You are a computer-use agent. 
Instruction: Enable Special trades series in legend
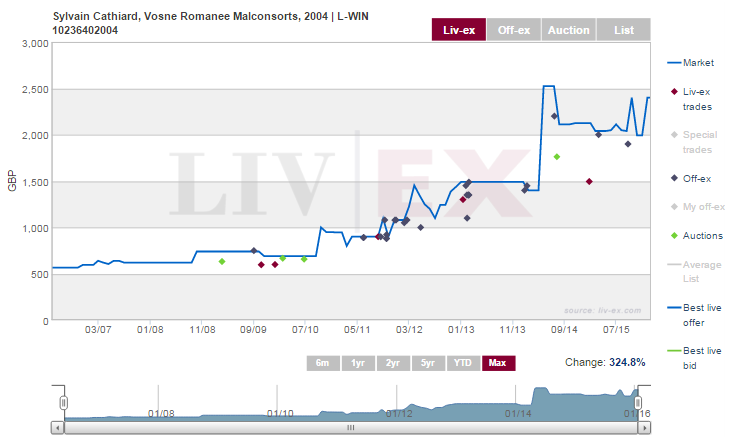coord(694,142)
